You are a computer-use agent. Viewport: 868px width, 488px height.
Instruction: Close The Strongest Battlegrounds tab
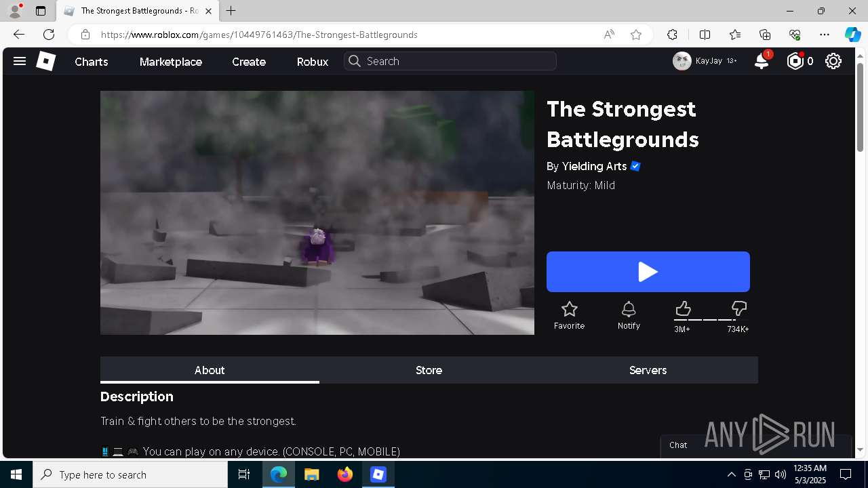(210, 11)
